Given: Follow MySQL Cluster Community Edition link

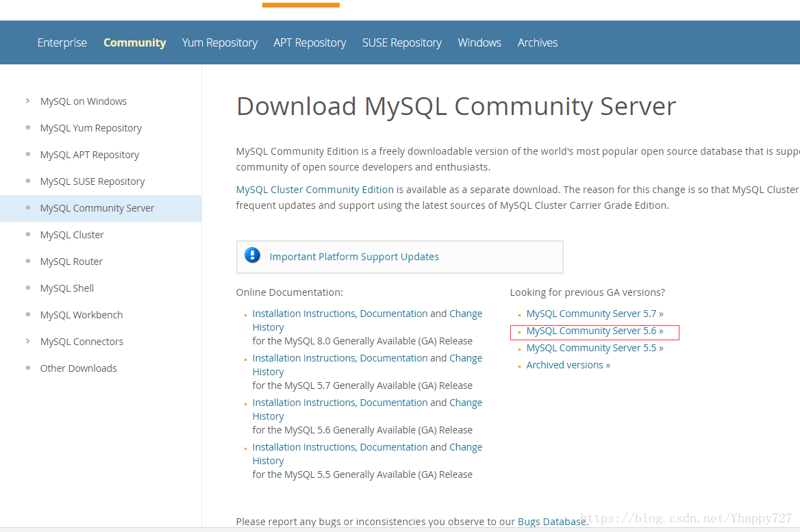Looking at the screenshot, I should coord(315,190).
